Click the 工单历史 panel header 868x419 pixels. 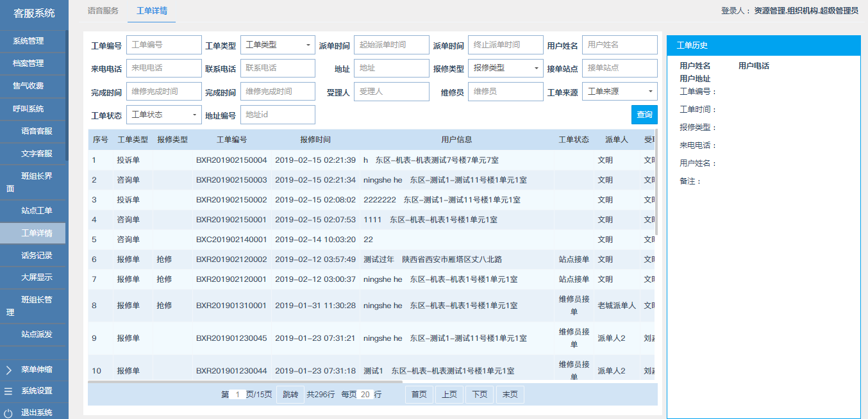pyautogui.click(x=764, y=45)
